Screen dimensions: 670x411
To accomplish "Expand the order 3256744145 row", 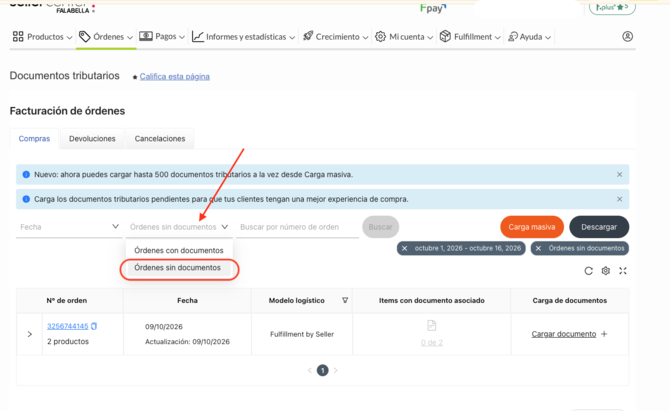I will tap(29, 334).
